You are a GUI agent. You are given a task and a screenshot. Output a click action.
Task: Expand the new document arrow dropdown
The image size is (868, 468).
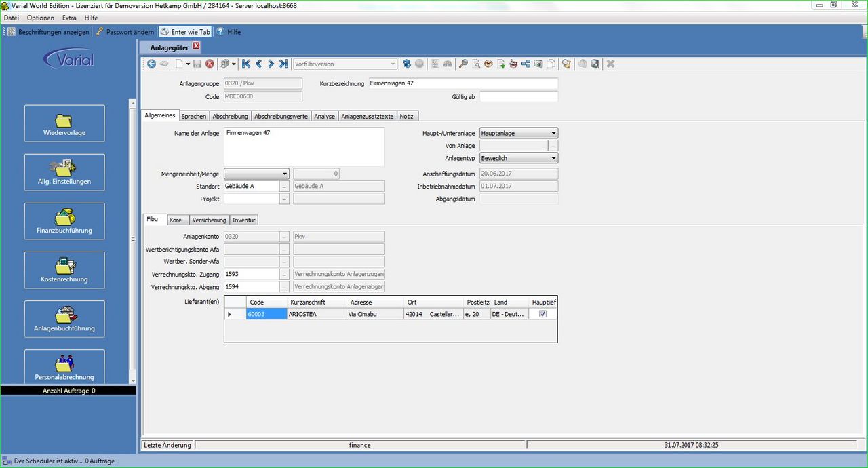point(187,64)
